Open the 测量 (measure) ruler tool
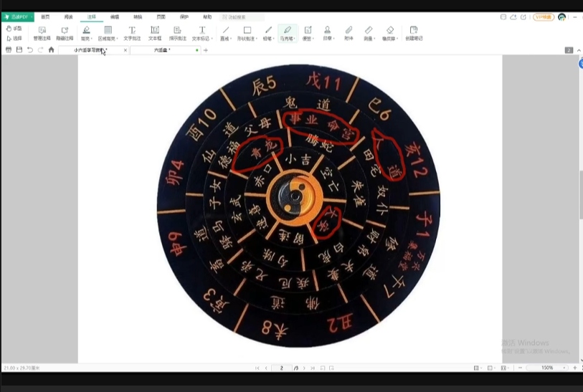The image size is (583, 392). point(369,33)
